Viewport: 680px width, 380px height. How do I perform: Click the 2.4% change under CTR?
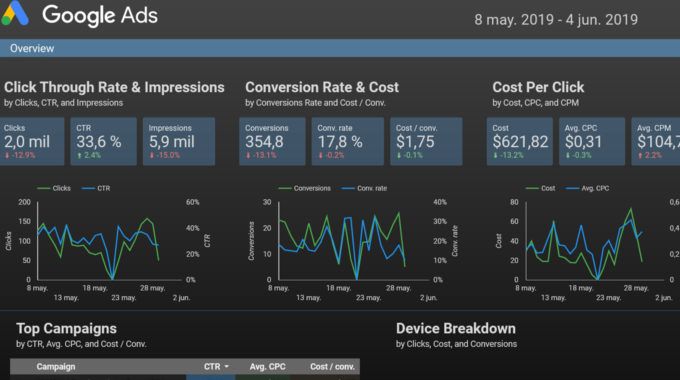point(89,155)
